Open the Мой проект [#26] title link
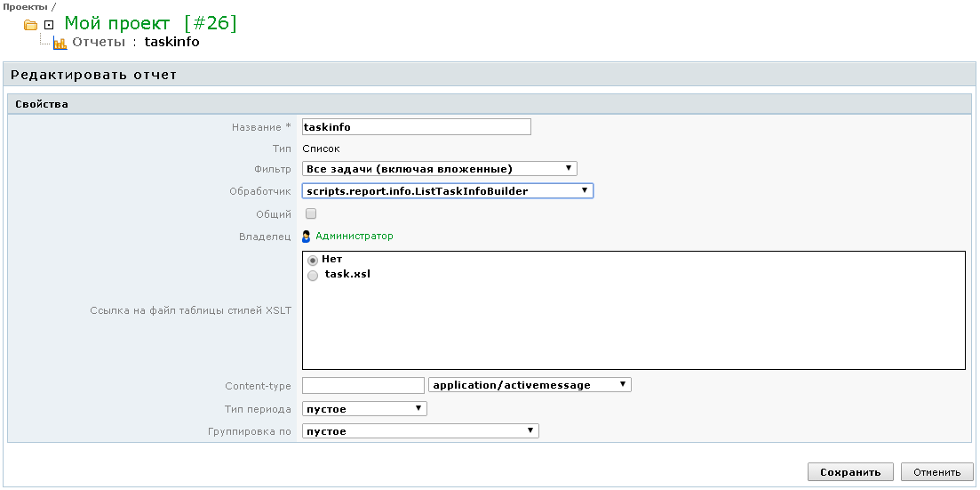Screen dimensions: 980x490 [x=150, y=24]
